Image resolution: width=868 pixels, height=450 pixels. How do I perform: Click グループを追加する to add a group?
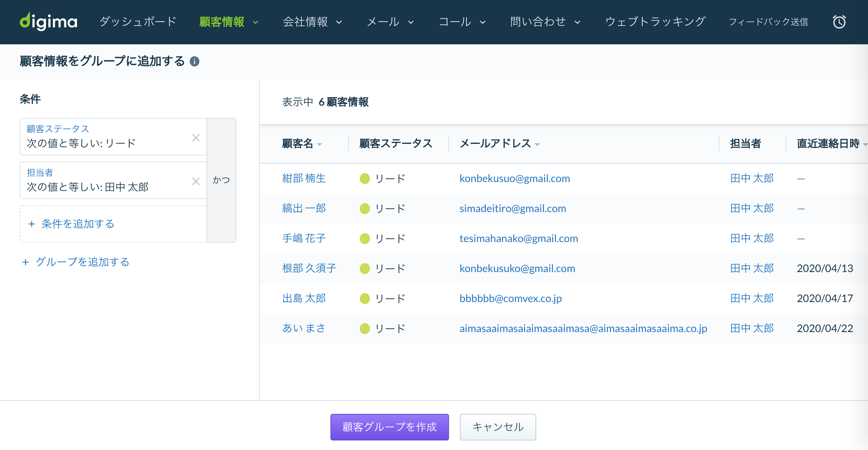(x=76, y=262)
